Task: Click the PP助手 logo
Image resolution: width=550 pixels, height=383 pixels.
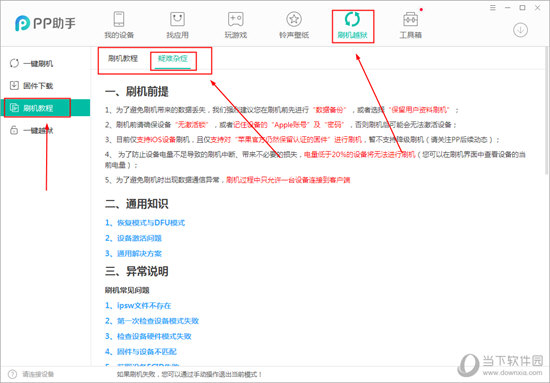Action: click(x=45, y=23)
